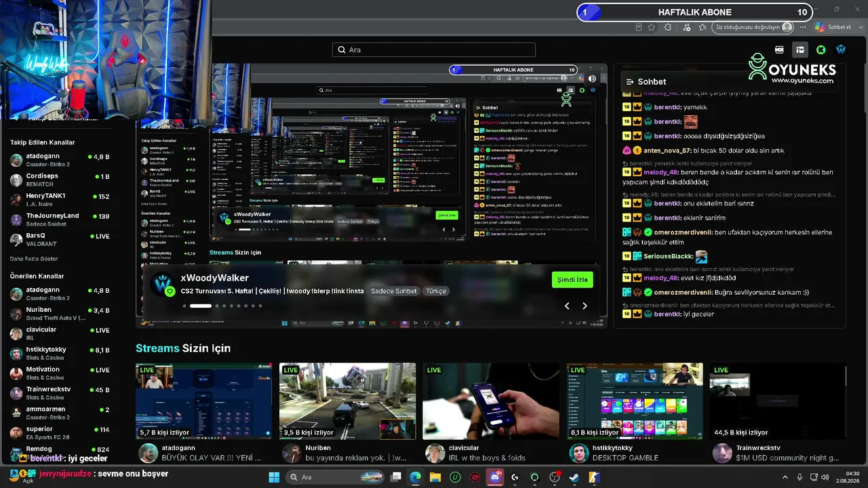Image resolution: width=868 pixels, height=488 pixels.
Task: Click the Şimdi İzle button
Action: pyautogui.click(x=572, y=279)
